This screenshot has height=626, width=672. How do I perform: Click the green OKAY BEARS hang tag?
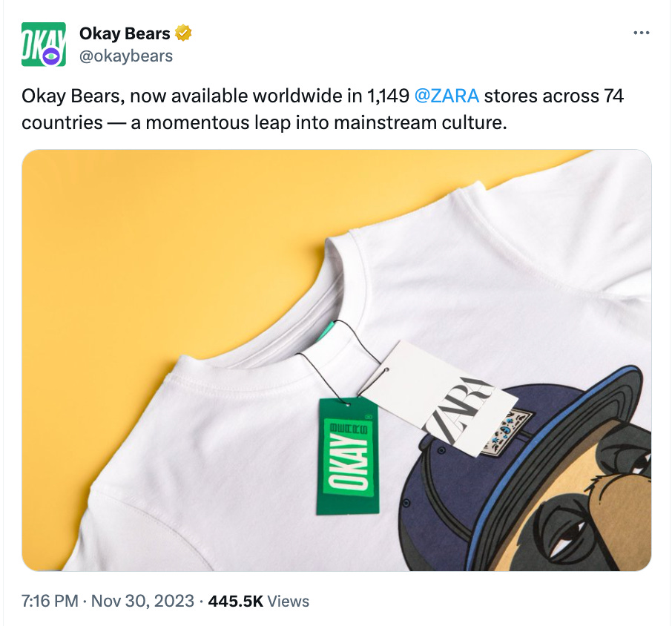pos(348,456)
